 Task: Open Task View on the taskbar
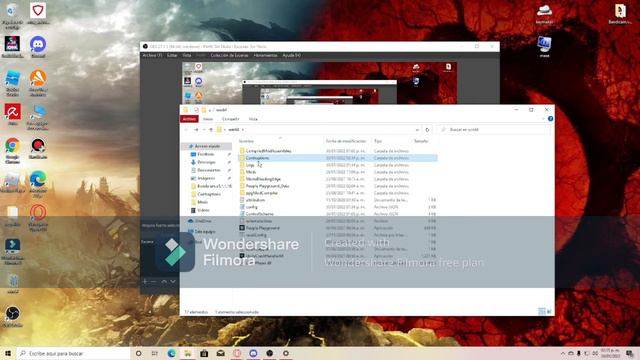coord(155,353)
